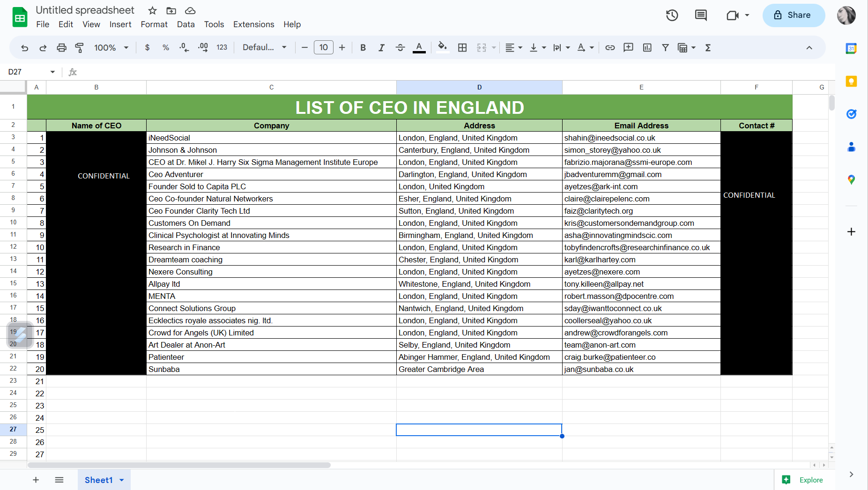868x490 pixels.
Task: Open the Edit menu
Action: (66, 24)
